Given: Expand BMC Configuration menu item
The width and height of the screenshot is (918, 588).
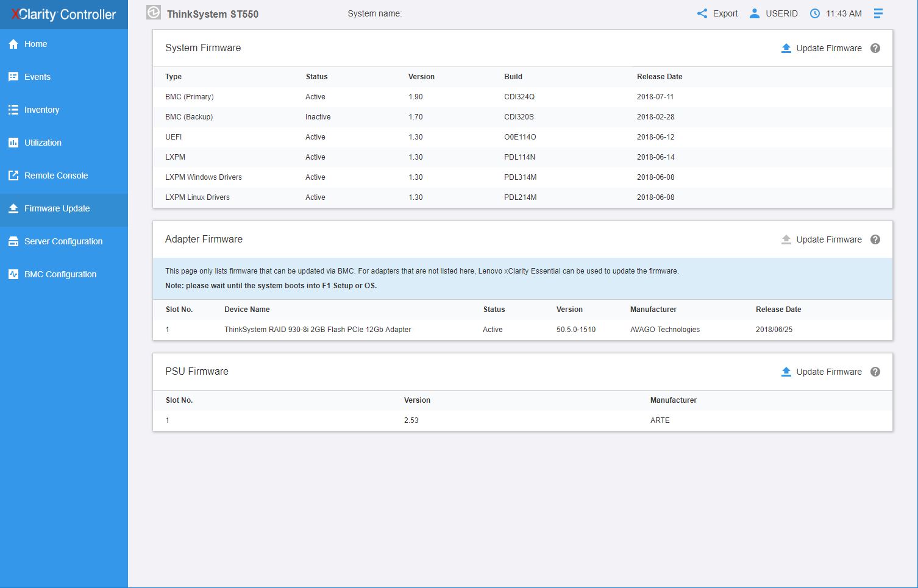Looking at the screenshot, I should pos(60,274).
